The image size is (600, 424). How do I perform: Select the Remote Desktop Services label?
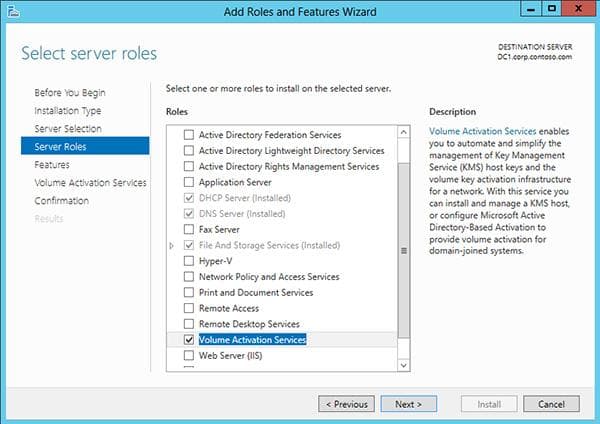[249, 324]
